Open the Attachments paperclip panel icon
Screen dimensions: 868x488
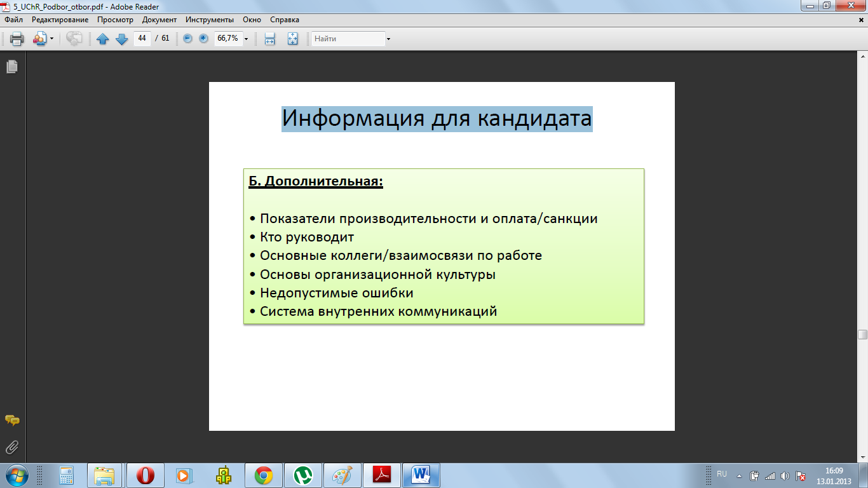11,447
